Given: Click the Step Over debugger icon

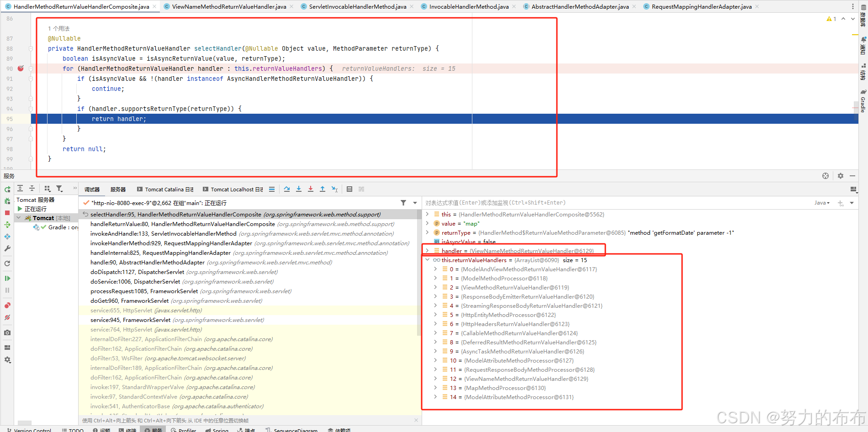Looking at the screenshot, I should (287, 189).
